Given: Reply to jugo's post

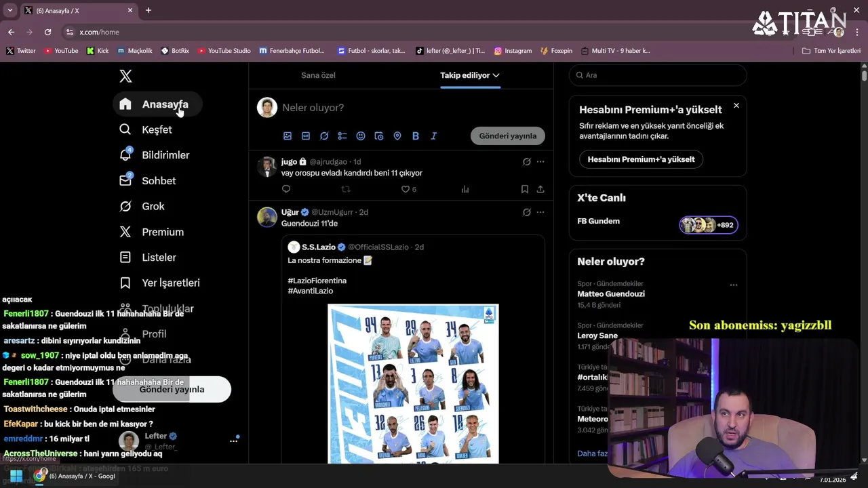Looking at the screenshot, I should (x=286, y=189).
